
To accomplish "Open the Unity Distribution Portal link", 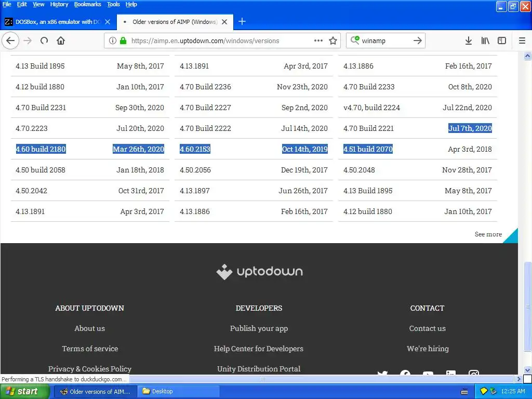I will (259, 369).
